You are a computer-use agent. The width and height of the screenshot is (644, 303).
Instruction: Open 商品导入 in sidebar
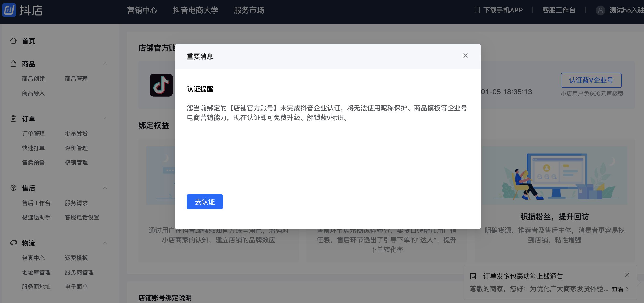click(x=33, y=93)
